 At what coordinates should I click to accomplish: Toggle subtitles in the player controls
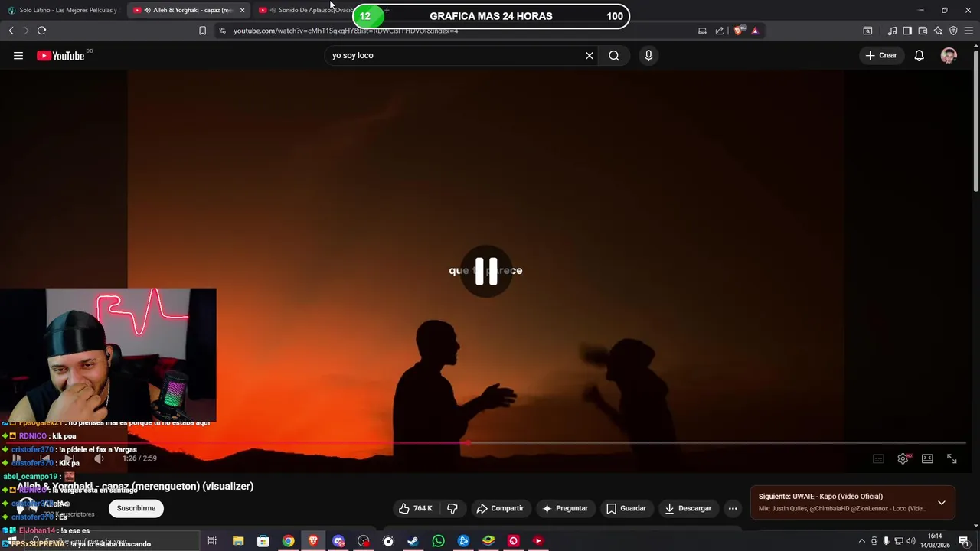878,458
